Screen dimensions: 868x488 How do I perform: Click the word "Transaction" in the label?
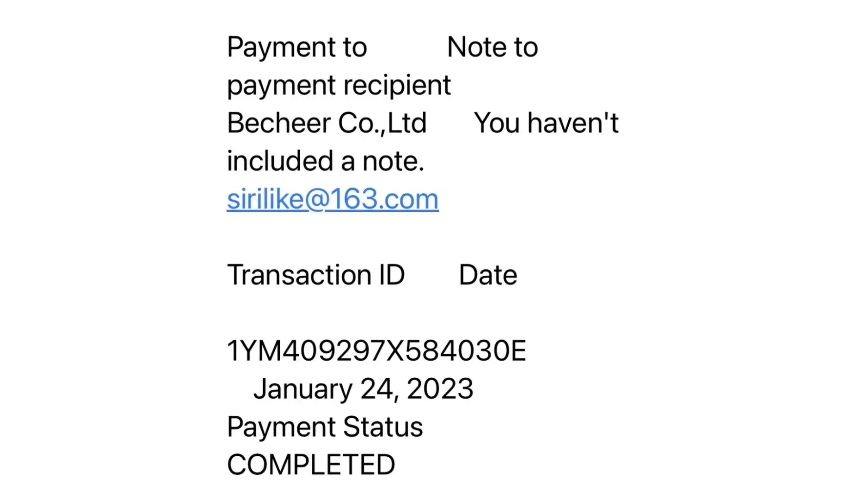(299, 275)
